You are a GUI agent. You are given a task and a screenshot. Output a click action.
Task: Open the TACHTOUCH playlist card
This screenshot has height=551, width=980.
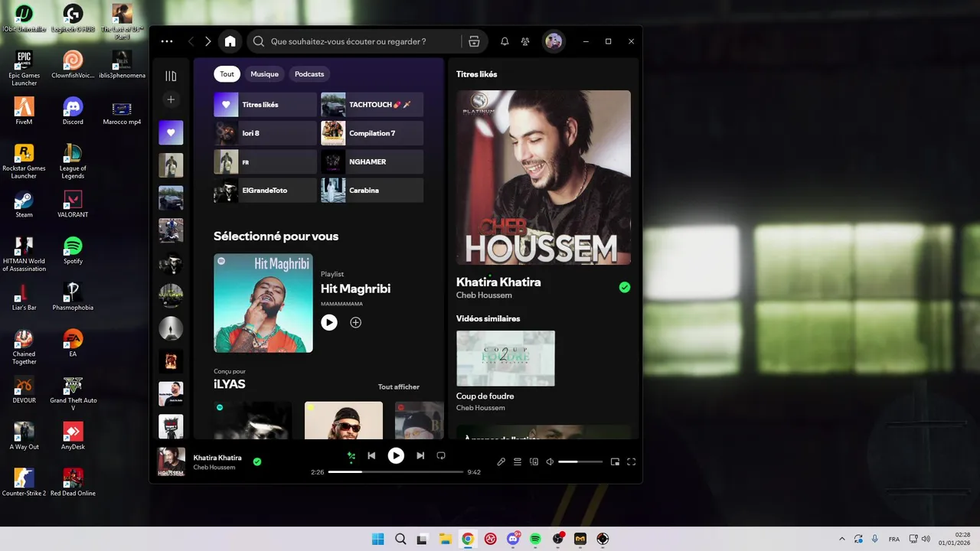[372, 104]
